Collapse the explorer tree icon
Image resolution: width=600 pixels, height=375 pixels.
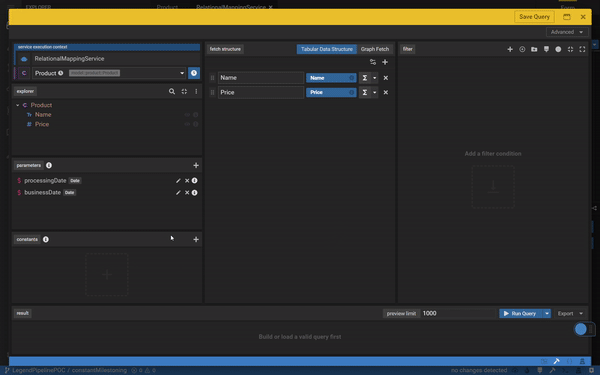coord(184,91)
